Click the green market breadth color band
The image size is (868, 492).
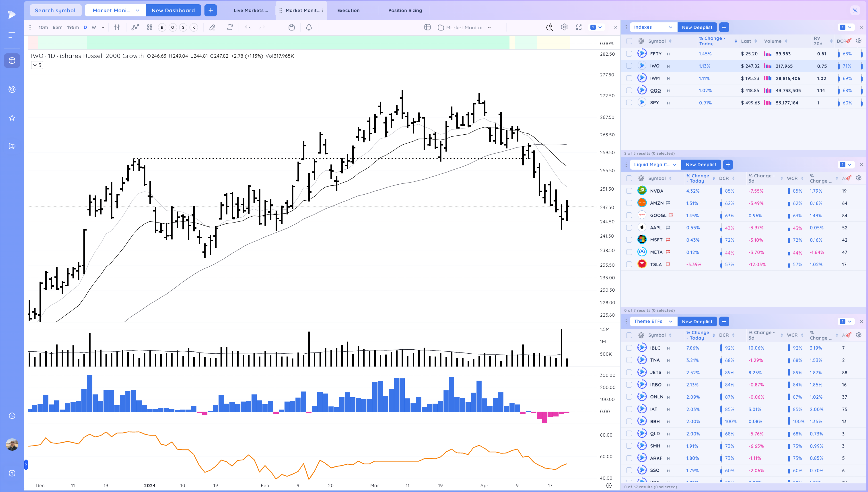tap(298, 43)
